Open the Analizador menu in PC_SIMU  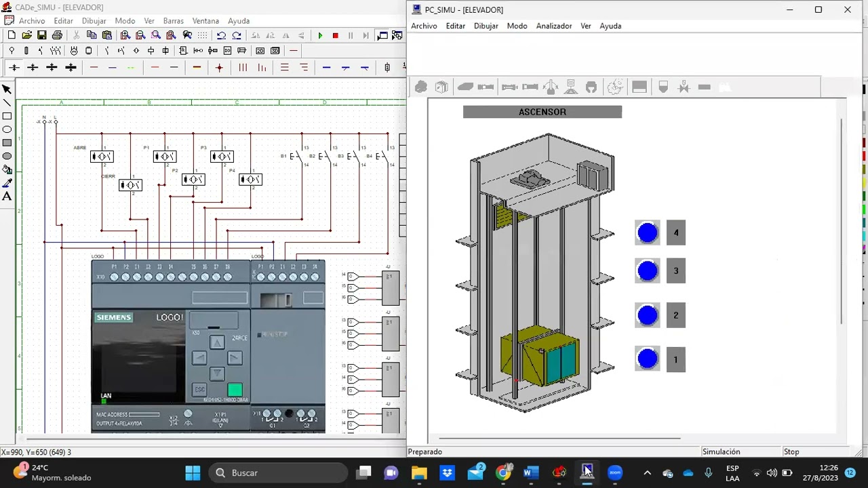click(554, 26)
